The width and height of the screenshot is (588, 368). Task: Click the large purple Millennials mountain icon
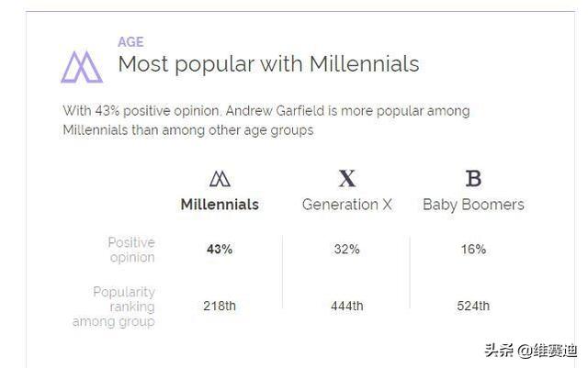(82, 67)
